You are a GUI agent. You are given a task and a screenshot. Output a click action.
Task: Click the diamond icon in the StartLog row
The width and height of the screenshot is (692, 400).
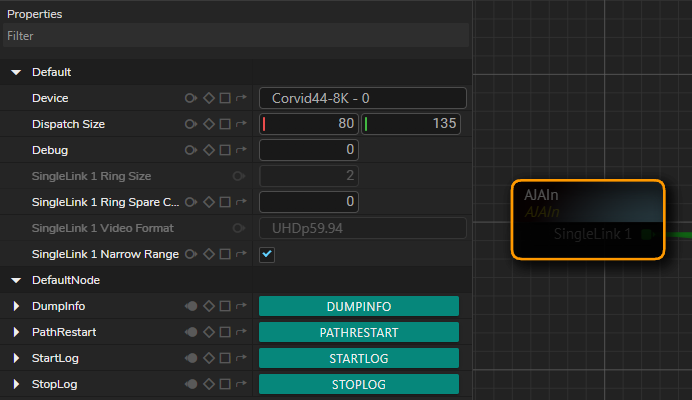click(209, 358)
